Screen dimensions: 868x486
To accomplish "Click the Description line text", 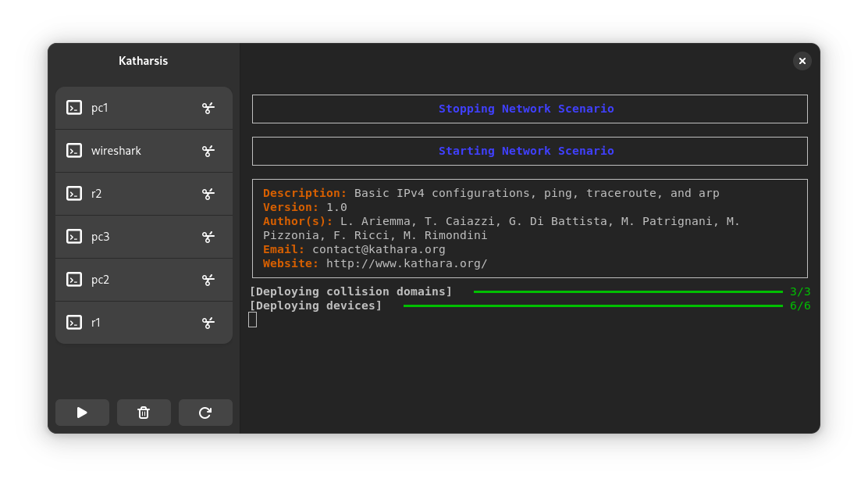I will point(491,194).
